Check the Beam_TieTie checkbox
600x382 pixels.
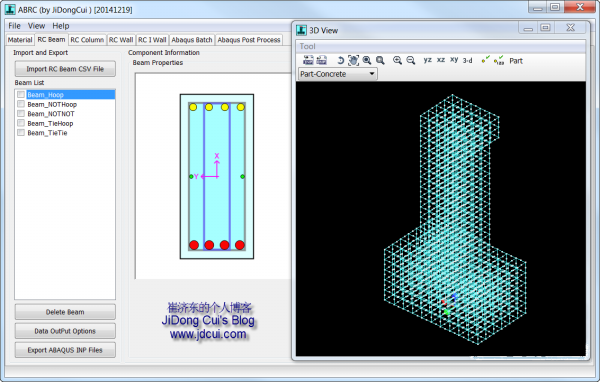pos(21,132)
